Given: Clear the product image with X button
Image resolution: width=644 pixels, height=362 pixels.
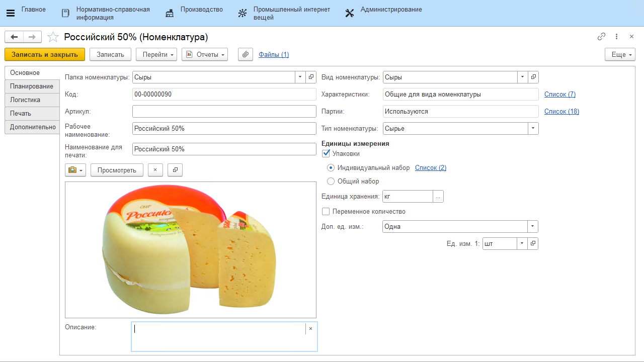Looking at the screenshot, I should click(155, 170).
